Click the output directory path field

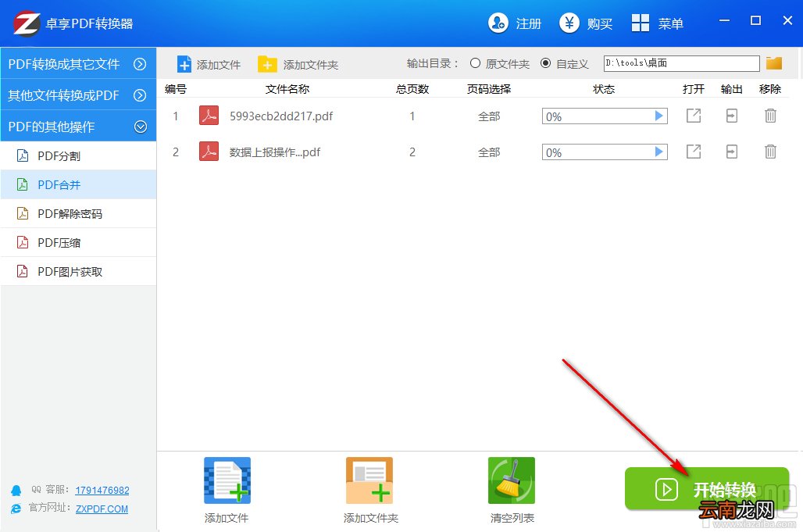coord(682,63)
